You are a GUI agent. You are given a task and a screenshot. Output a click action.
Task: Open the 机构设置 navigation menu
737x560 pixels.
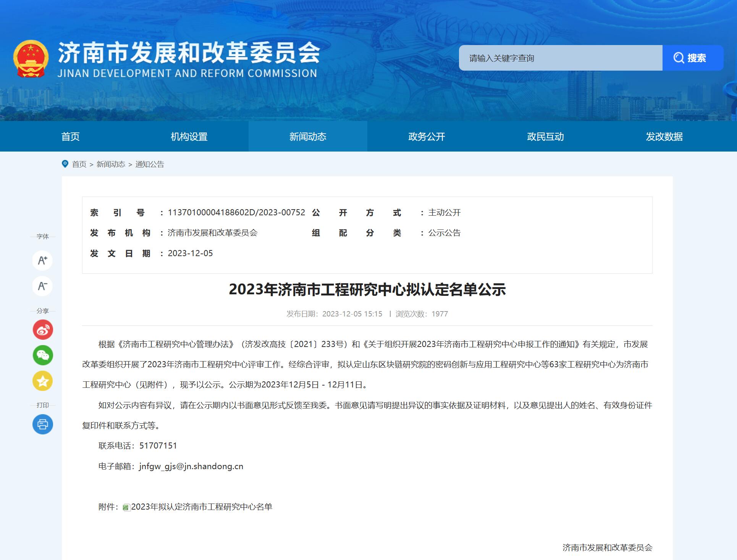(x=189, y=137)
